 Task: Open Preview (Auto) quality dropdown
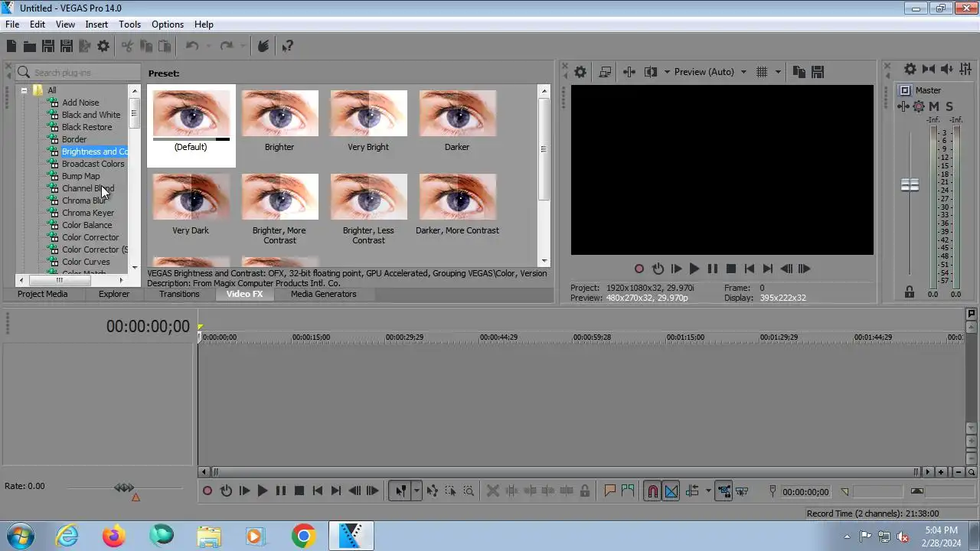pos(710,72)
